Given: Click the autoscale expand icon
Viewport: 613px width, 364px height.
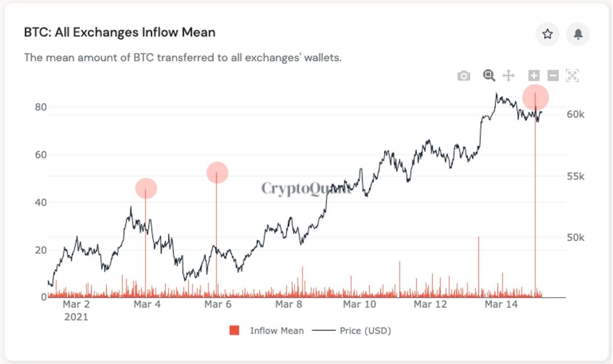Looking at the screenshot, I should pyautogui.click(x=571, y=75).
